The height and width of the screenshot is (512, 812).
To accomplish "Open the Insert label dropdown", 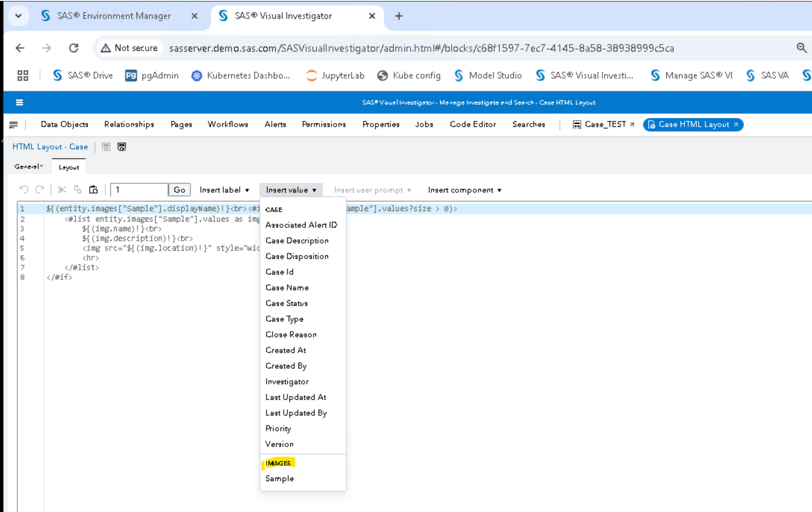I will coord(223,189).
